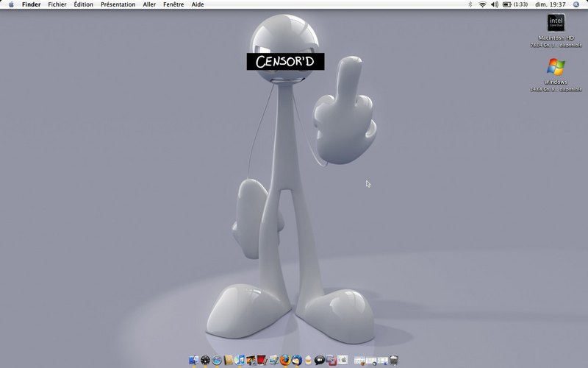Select the Windows volume icon on desktop
The height and width of the screenshot is (368, 588).
point(556,67)
